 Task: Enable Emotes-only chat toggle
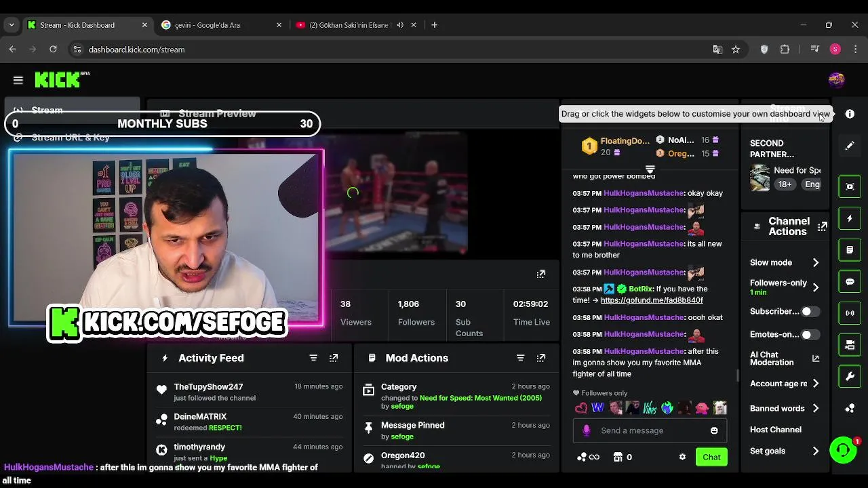click(x=810, y=334)
